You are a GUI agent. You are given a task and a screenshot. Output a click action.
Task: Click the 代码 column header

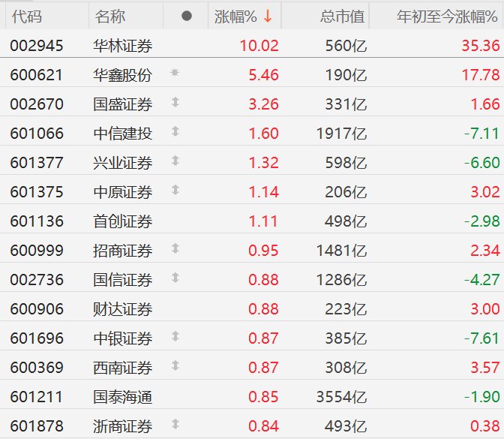pyautogui.click(x=27, y=17)
